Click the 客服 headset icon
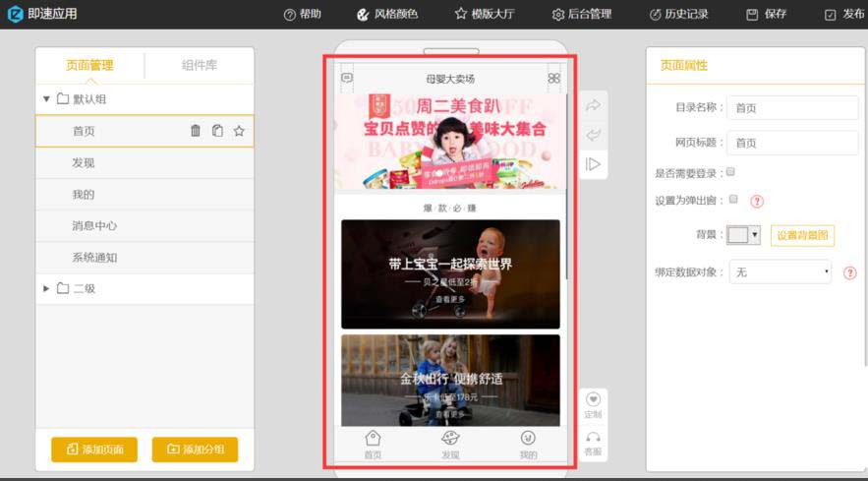Viewport: 868px width, 481px height. 593,437
